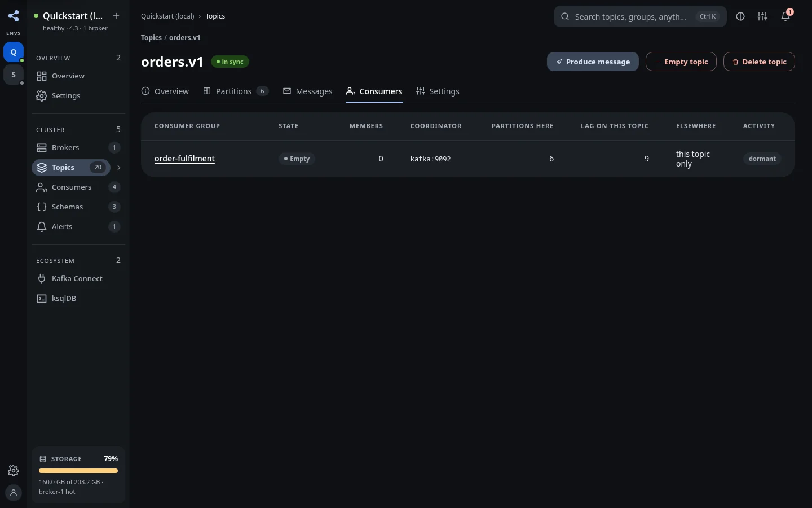Open the bottom-left gear settings icon
The width and height of the screenshot is (812, 508).
(x=14, y=471)
